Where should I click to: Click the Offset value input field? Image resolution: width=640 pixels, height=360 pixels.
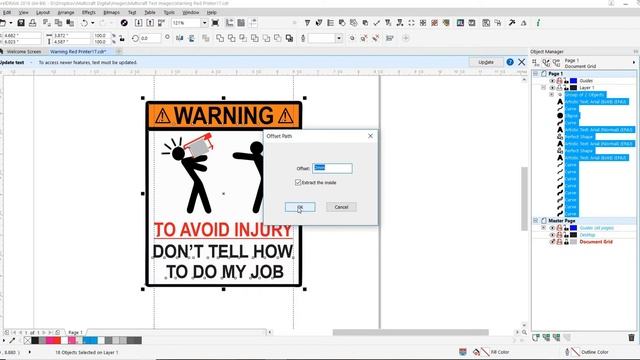(332, 168)
